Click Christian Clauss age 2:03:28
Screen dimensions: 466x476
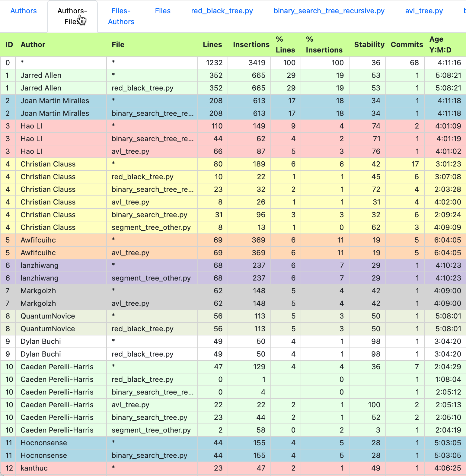tap(448, 189)
